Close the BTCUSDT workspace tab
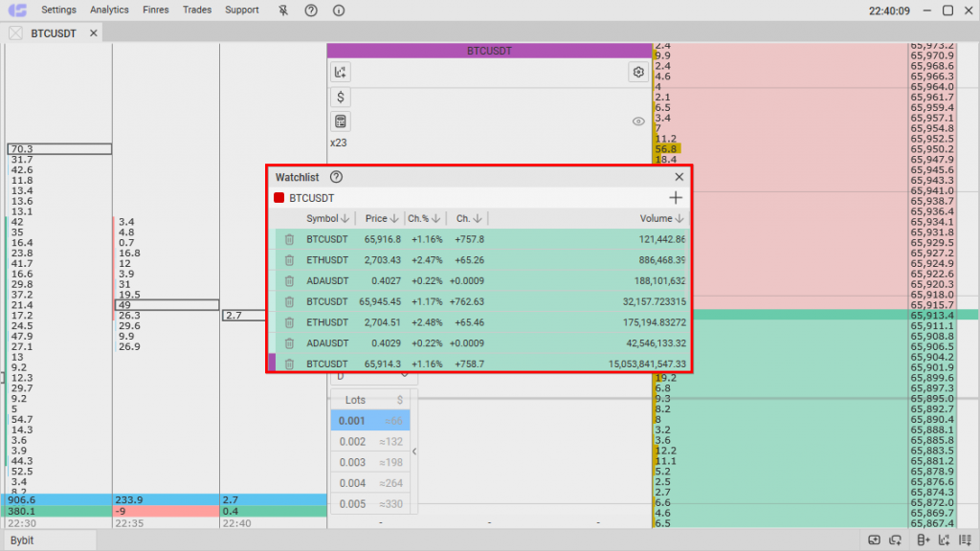The width and height of the screenshot is (980, 551). (x=94, y=33)
